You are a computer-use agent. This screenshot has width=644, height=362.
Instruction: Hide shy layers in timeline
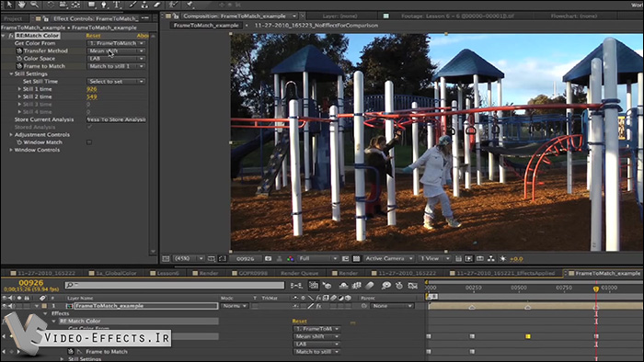tap(343, 286)
